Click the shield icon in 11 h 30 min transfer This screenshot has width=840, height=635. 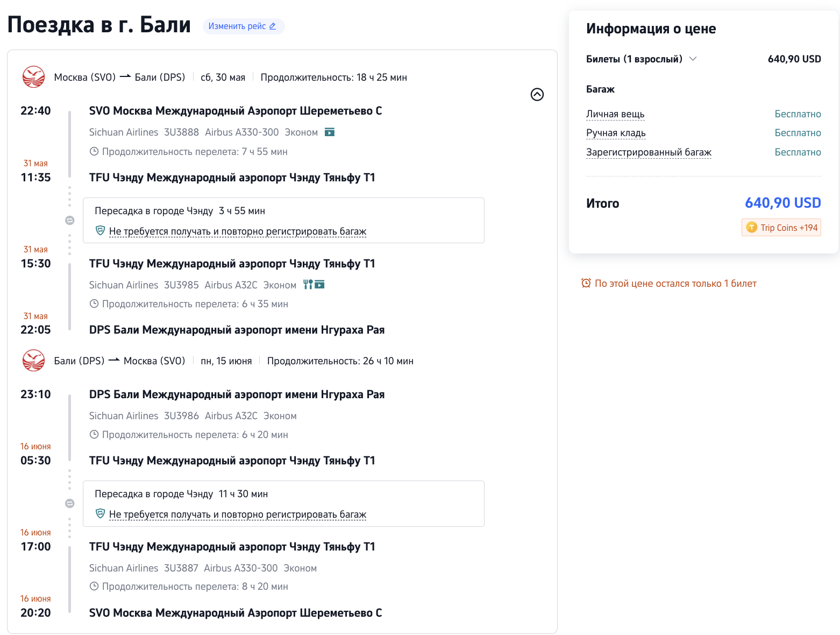tap(100, 513)
